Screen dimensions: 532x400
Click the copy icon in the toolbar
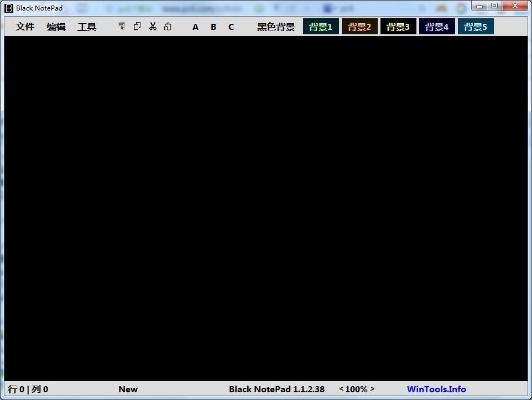coord(137,26)
